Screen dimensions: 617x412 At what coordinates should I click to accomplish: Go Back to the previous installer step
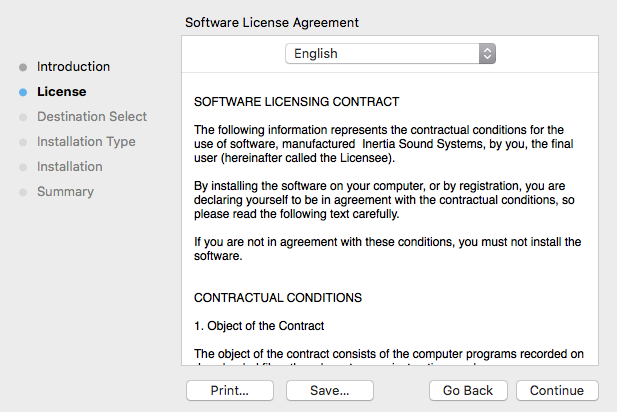tap(469, 390)
